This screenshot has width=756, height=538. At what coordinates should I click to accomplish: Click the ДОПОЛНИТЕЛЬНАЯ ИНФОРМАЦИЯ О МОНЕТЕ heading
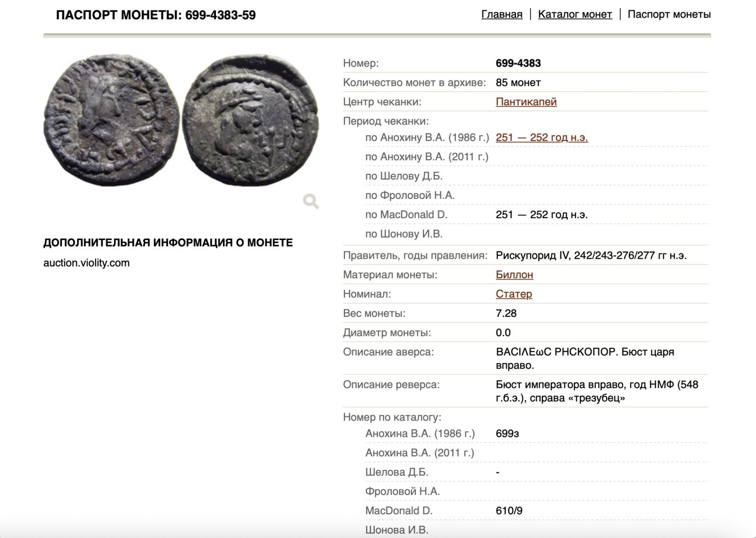click(x=168, y=243)
